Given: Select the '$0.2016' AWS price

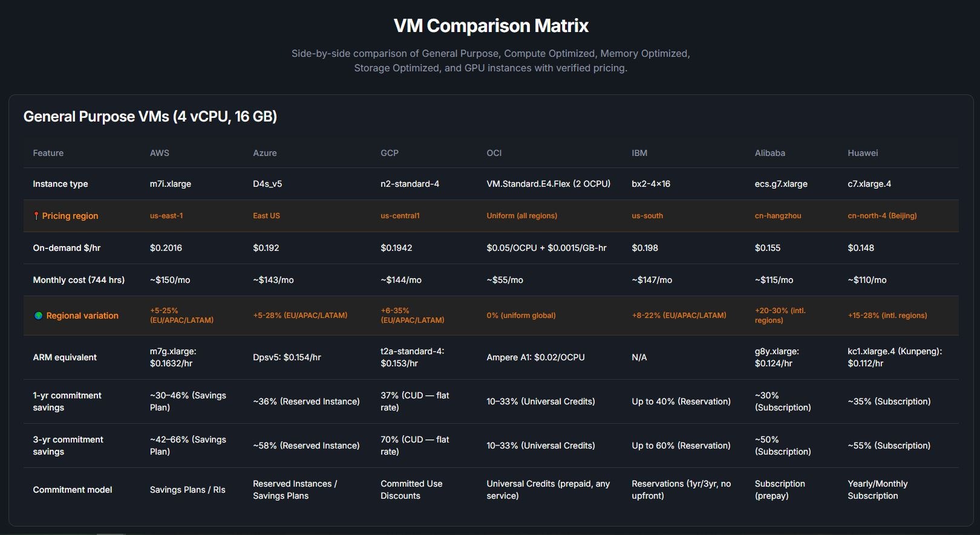Looking at the screenshot, I should 166,248.
